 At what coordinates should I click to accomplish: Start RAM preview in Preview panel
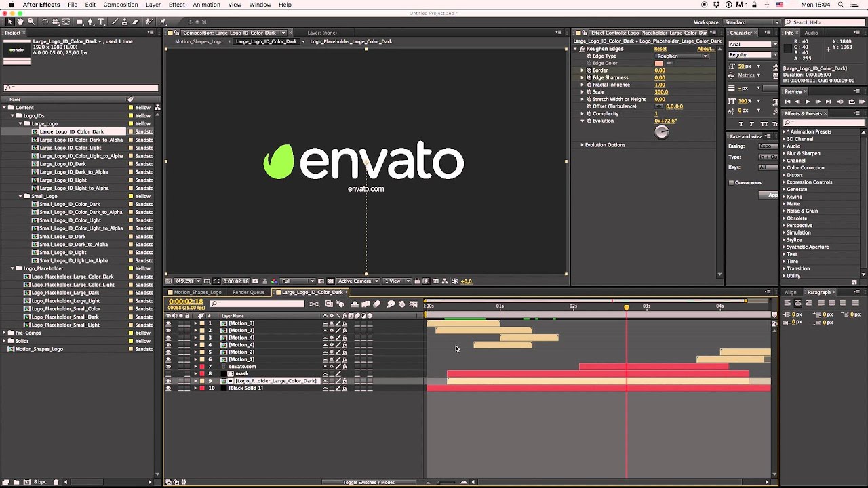[862, 102]
